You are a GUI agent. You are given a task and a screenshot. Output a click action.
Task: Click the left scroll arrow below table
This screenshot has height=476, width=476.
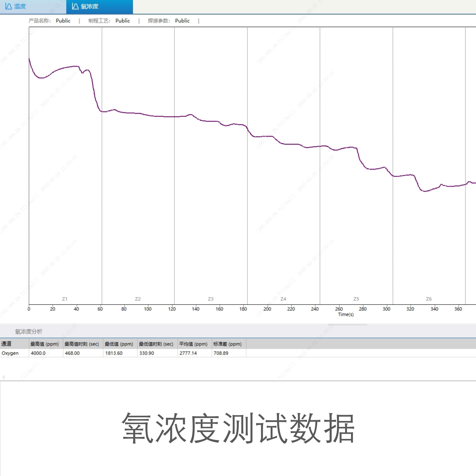(x=3, y=377)
